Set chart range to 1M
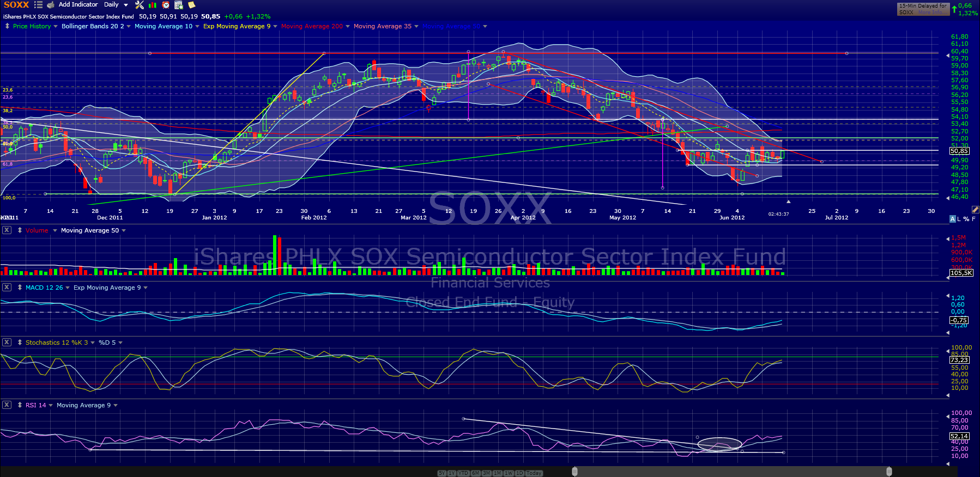 click(x=498, y=473)
